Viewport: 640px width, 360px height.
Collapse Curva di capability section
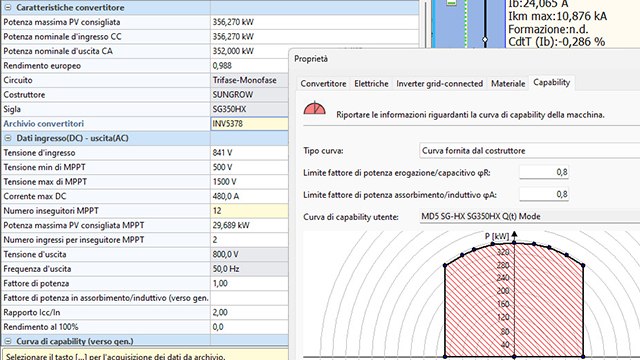[8, 341]
